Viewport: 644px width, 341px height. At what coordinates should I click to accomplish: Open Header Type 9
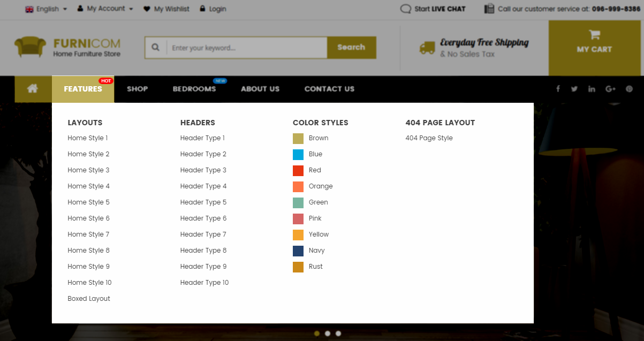click(203, 267)
